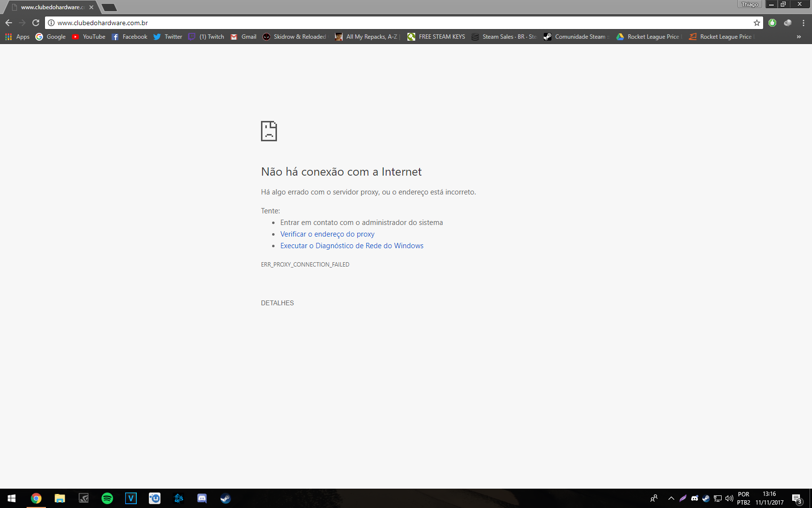Open the FREE STEAM KEYS bookmark
Image resolution: width=812 pixels, height=508 pixels.
click(x=436, y=37)
